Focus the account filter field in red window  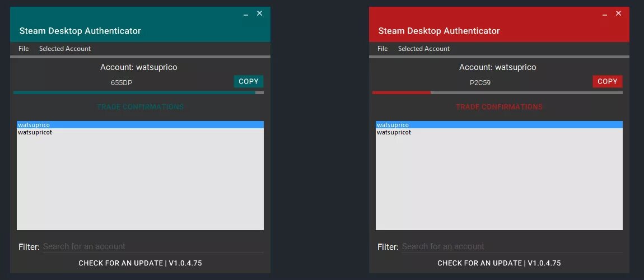[x=512, y=246]
